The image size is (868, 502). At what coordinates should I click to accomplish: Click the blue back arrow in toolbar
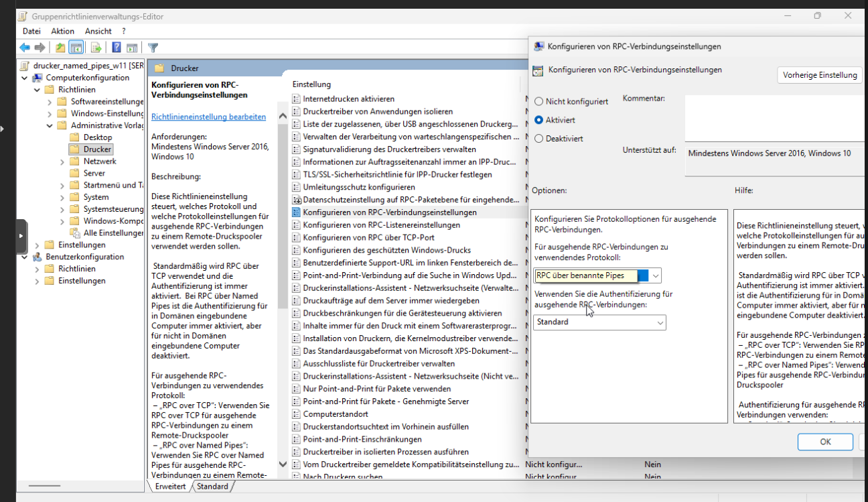[25, 48]
